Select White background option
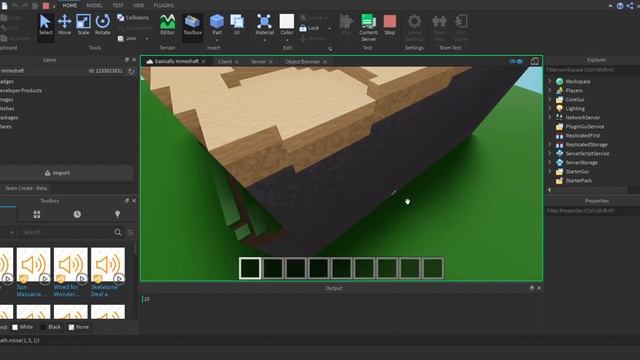The image size is (640, 360). 22,327
